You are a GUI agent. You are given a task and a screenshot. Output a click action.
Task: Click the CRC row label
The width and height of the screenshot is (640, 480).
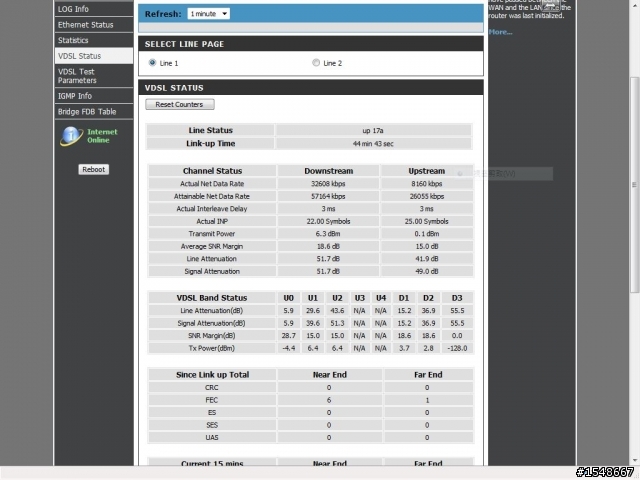pyautogui.click(x=212, y=387)
